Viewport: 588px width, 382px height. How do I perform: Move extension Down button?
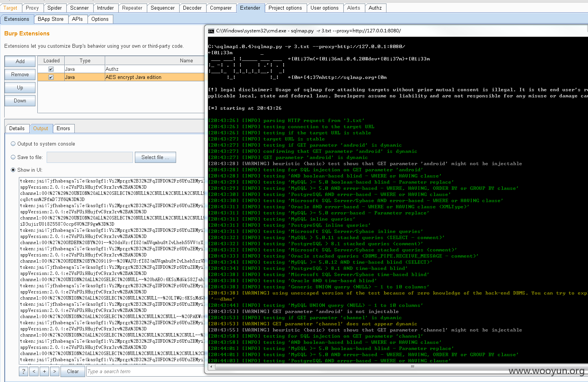[x=20, y=101]
